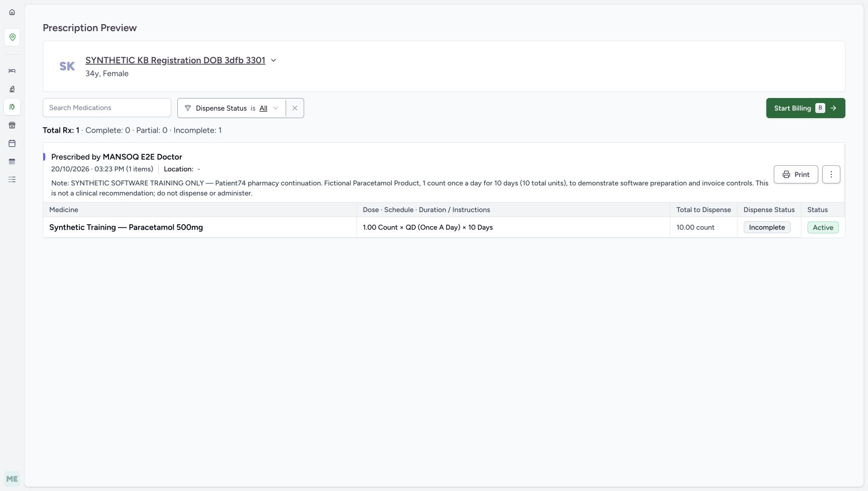Open the storefront sidebar icon

(x=12, y=125)
